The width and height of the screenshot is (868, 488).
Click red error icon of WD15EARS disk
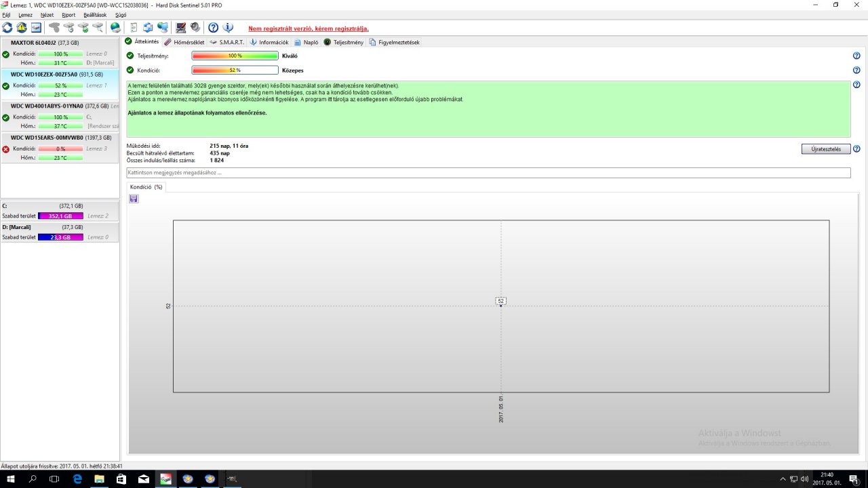click(6, 149)
